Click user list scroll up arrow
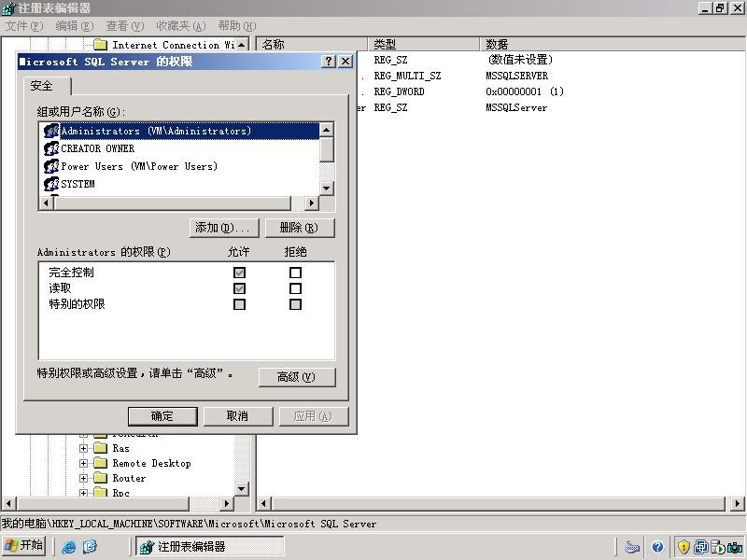The width and height of the screenshot is (747, 560). click(326, 130)
